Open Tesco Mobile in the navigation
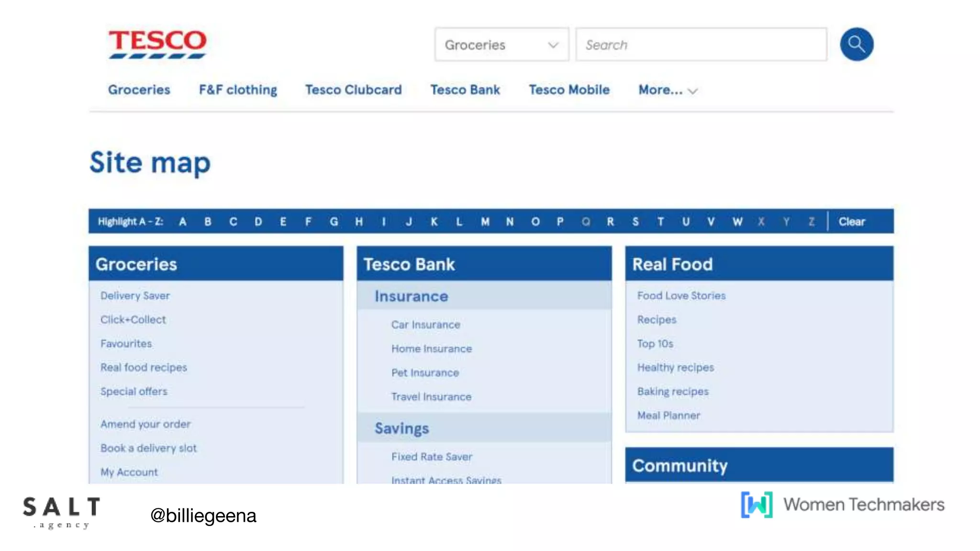Screen dimensions: 980x551 click(569, 90)
